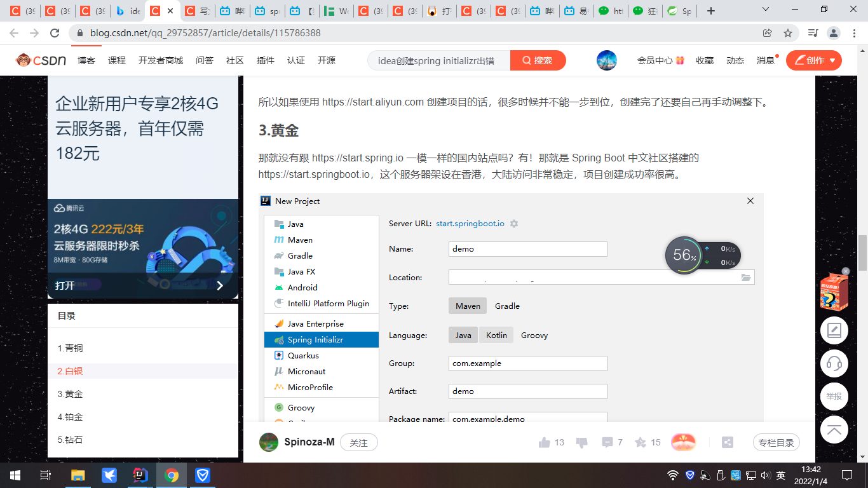
Task: Close the mystery box floating widget
Action: [845, 271]
